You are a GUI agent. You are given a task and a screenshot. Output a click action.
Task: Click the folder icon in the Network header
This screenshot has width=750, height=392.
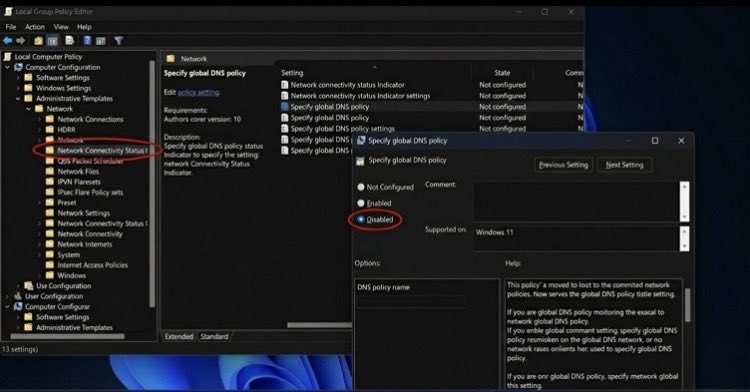tap(170, 58)
